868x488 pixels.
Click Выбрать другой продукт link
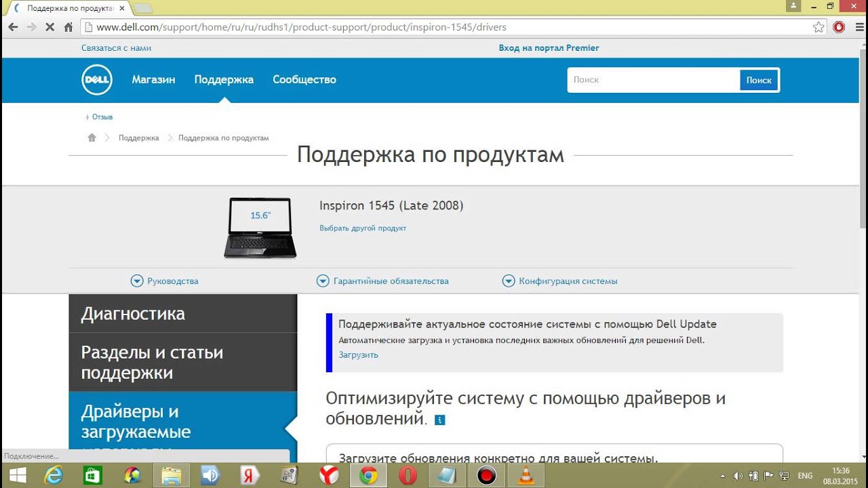tap(363, 228)
